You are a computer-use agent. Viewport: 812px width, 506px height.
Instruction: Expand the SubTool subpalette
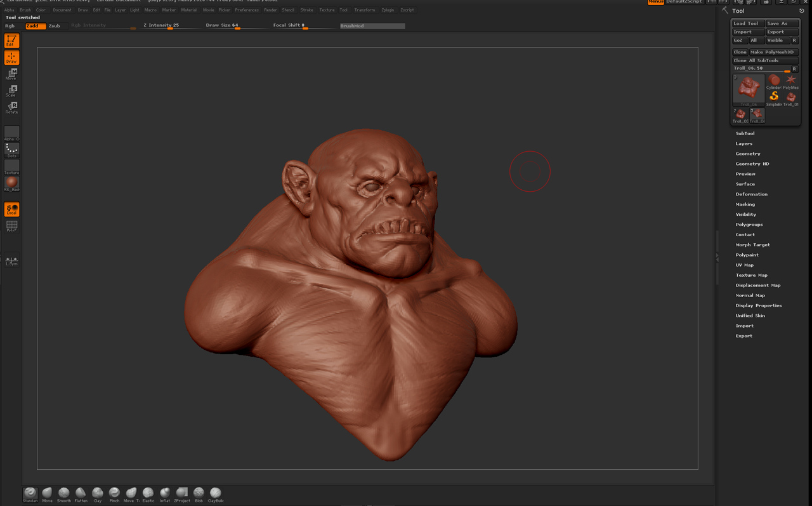pos(745,133)
